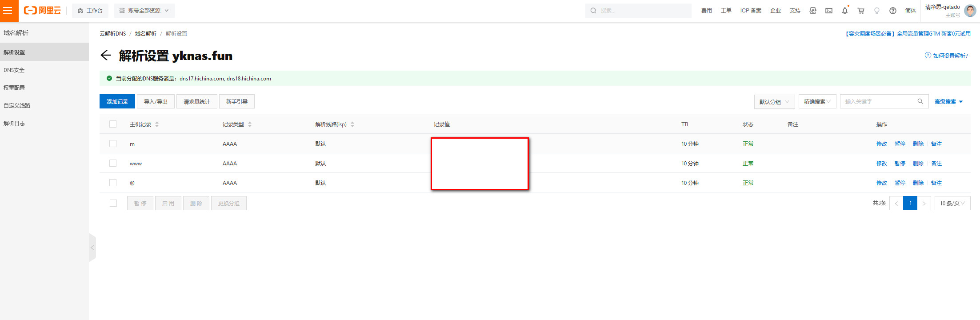The height and width of the screenshot is (320, 980).
Task: Open the shopping cart
Action: [861, 11]
